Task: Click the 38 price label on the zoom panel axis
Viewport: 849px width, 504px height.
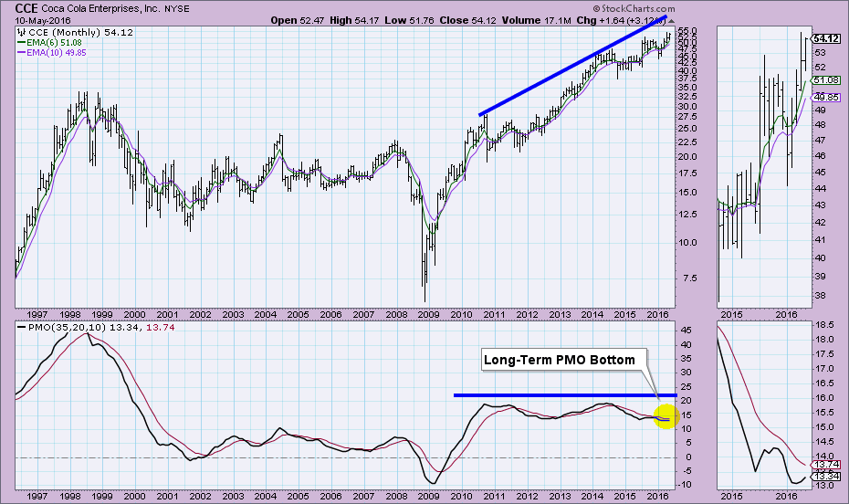Action: (x=820, y=296)
